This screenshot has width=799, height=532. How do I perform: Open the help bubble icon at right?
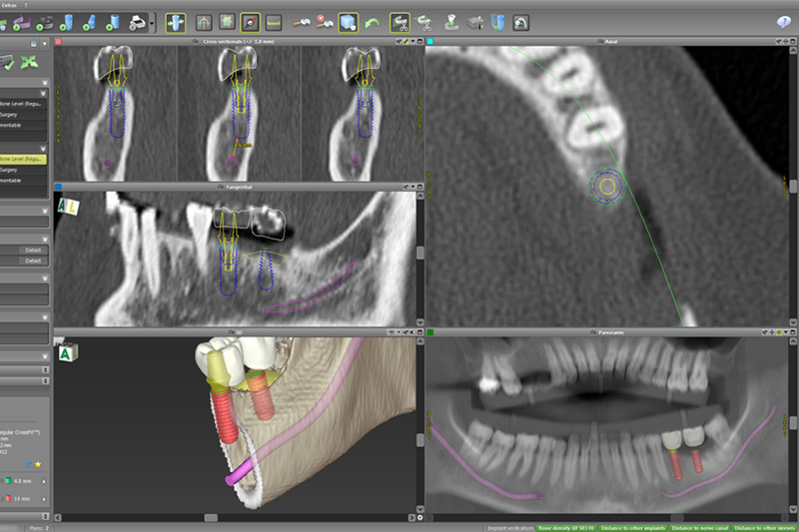pyautogui.click(x=783, y=22)
